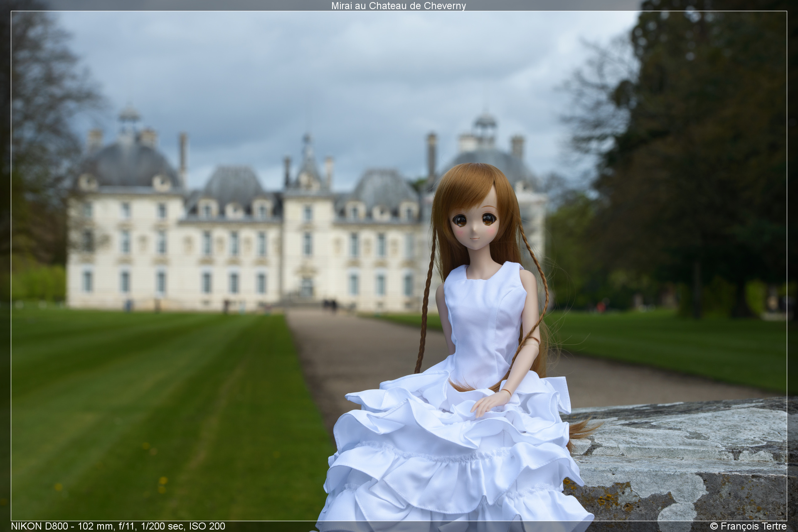Image resolution: width=798 pixels, height=532 pixels.
Task: Click the doll photo image
Action: pyautogui.click(x=399, y=266)
